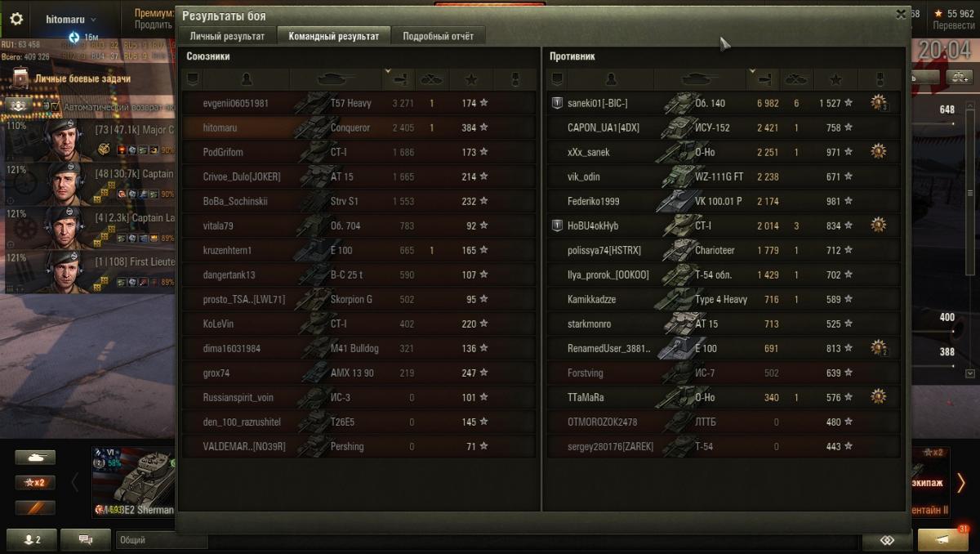Switch to Личный результат tab
980x554 pixels.
tap(227, 36)
